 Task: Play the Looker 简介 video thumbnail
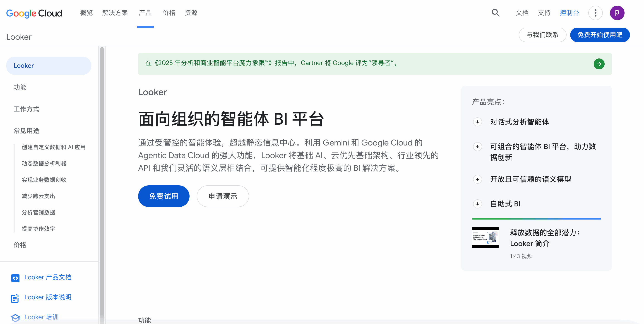[x=485, y=237]
